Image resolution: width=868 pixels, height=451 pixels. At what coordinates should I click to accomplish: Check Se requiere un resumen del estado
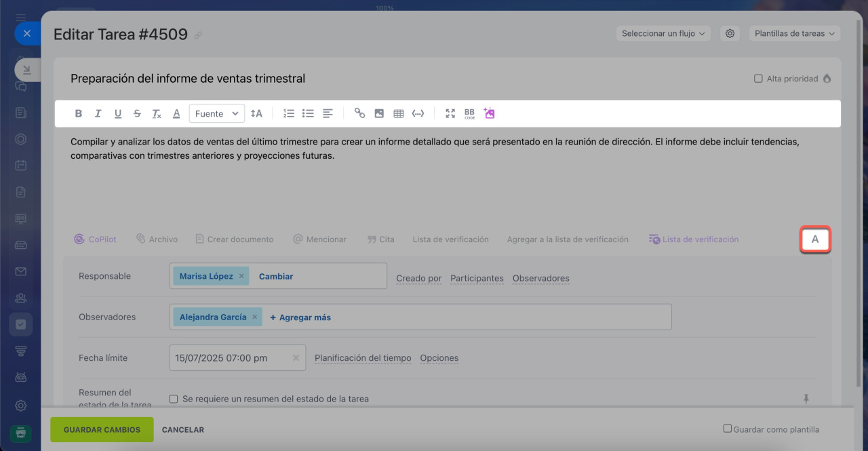[x=174, y=399]
